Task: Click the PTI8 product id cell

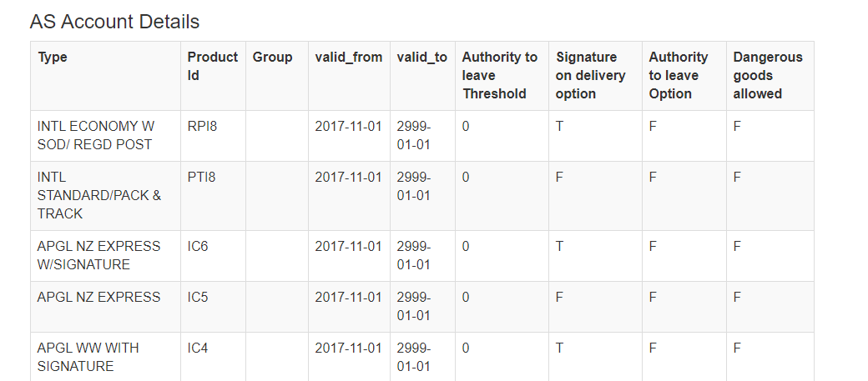Action: 201,178
